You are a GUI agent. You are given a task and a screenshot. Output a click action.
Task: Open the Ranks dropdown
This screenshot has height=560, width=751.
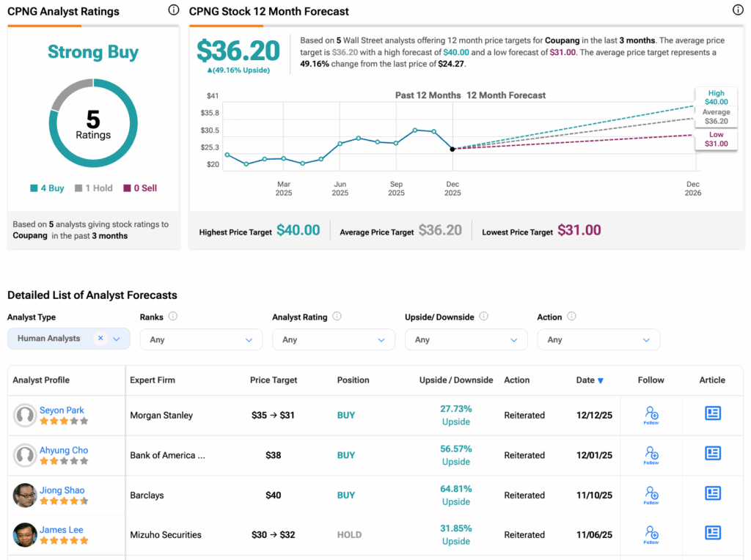coord(201,339)
